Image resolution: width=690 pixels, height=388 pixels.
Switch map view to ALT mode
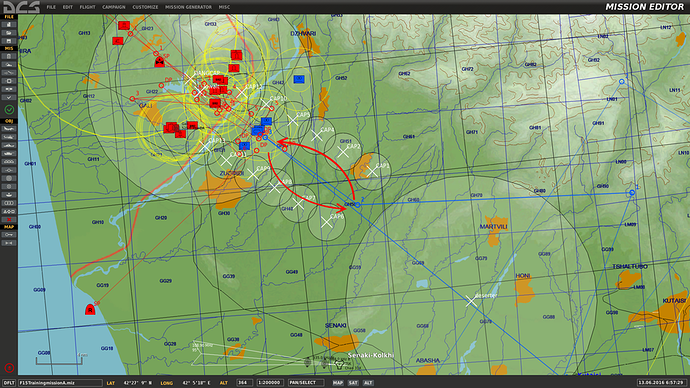pyautogui.click(x=368, y=383)
